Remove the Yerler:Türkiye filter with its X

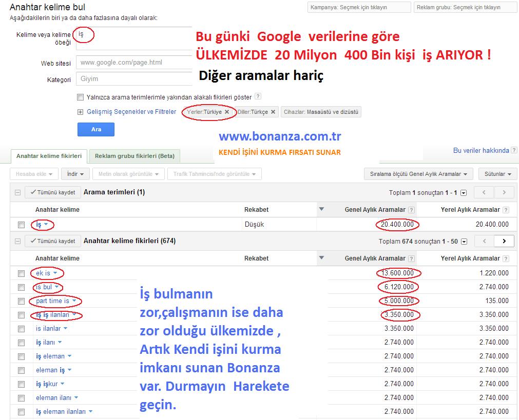click(x=227, y=112)
